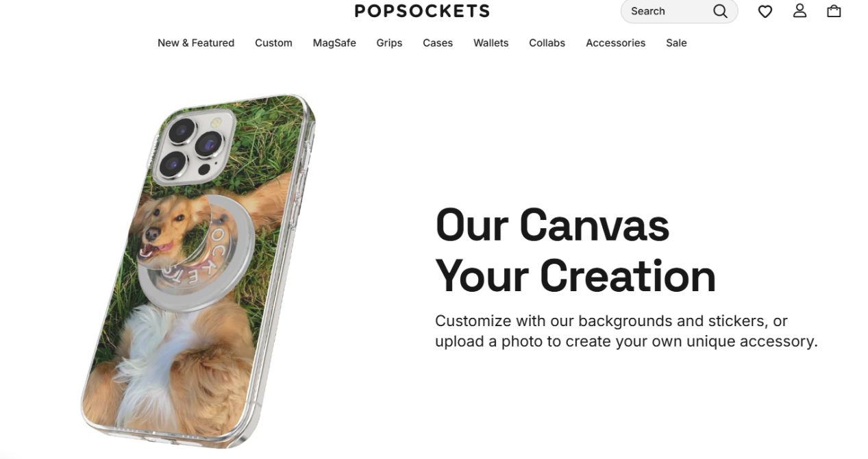Click the Our Canvas Your Creation headline
Screen dimensions: 868x459
tap(575, 251)
